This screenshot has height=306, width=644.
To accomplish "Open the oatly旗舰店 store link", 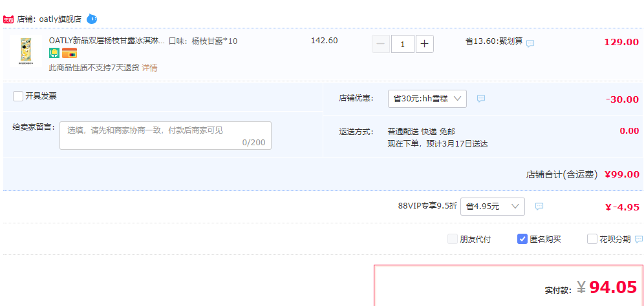I will point(60,19).
